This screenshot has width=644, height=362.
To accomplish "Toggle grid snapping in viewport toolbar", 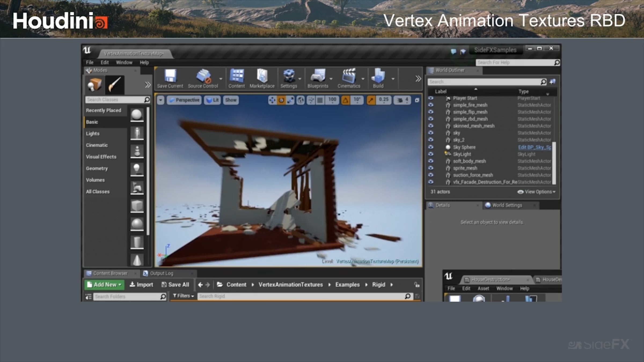I will coord(320,100).
